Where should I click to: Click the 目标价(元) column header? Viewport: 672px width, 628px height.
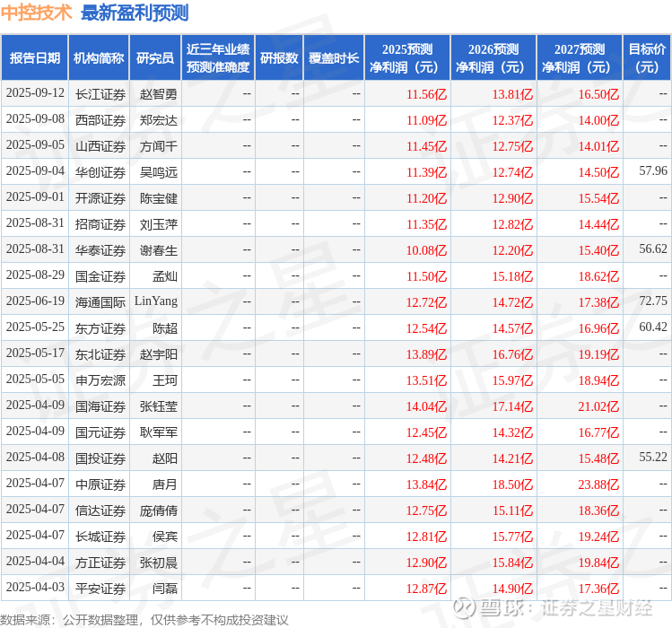647,58
